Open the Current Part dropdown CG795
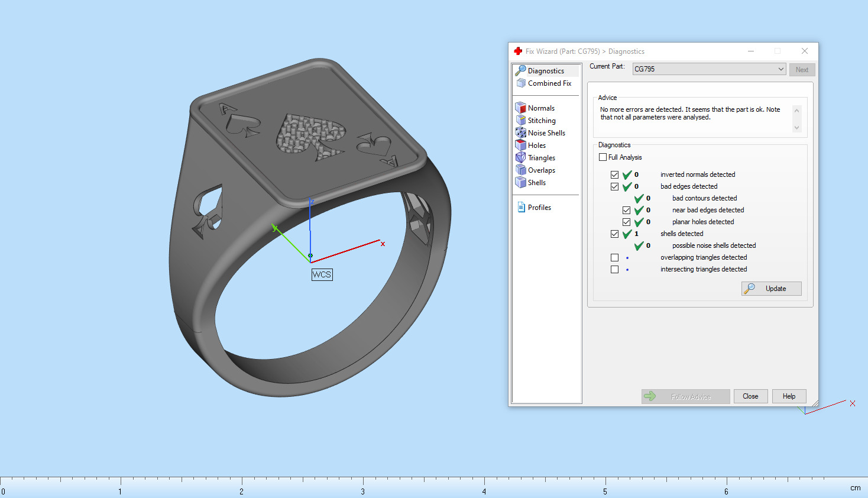The height and width of the screenshot is (498, 868). (709, 69)
